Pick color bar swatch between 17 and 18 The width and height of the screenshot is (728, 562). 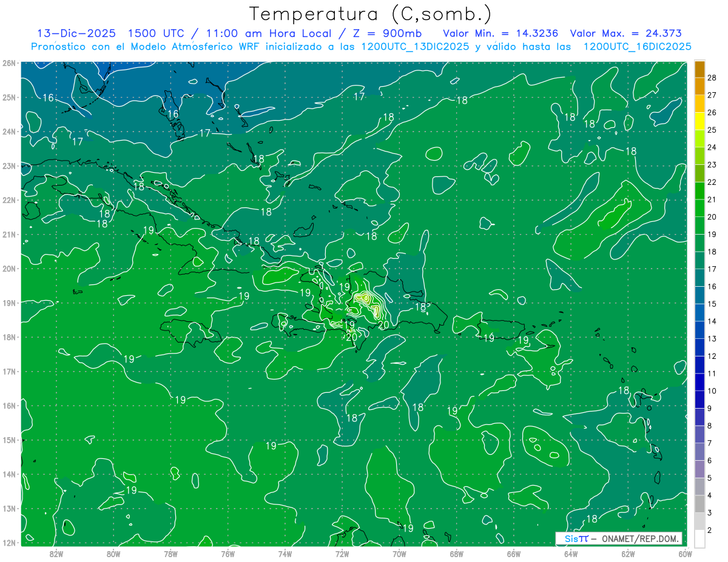tap(699, 260)
